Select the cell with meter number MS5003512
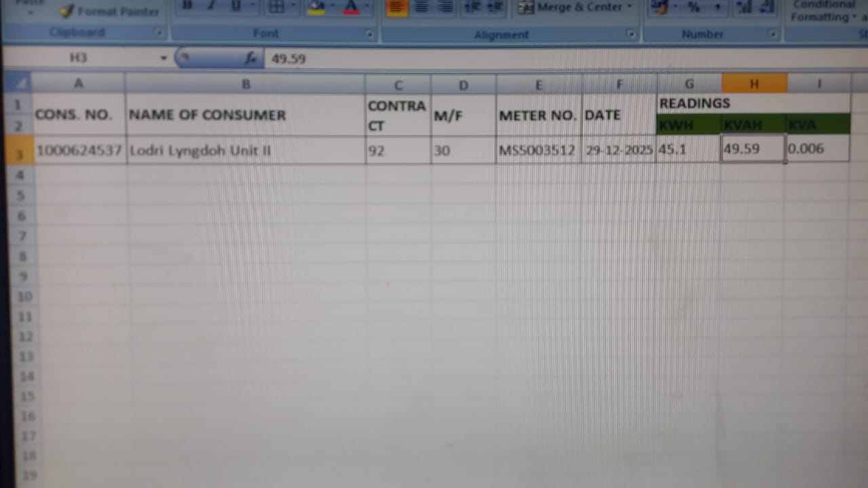Image resolution: width=868 pixels, height=488 pixels. (539, 150)
